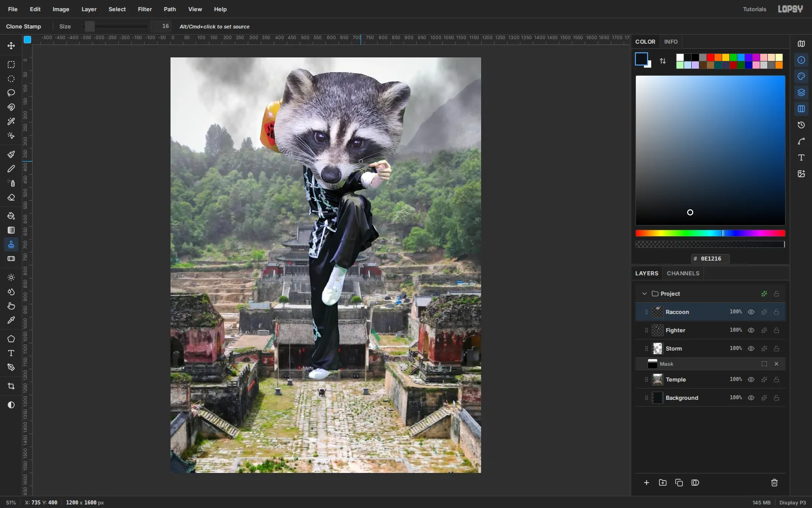Select the Pencil tool
The width and height of the screenshot is (812, 508).
(11, 169)
